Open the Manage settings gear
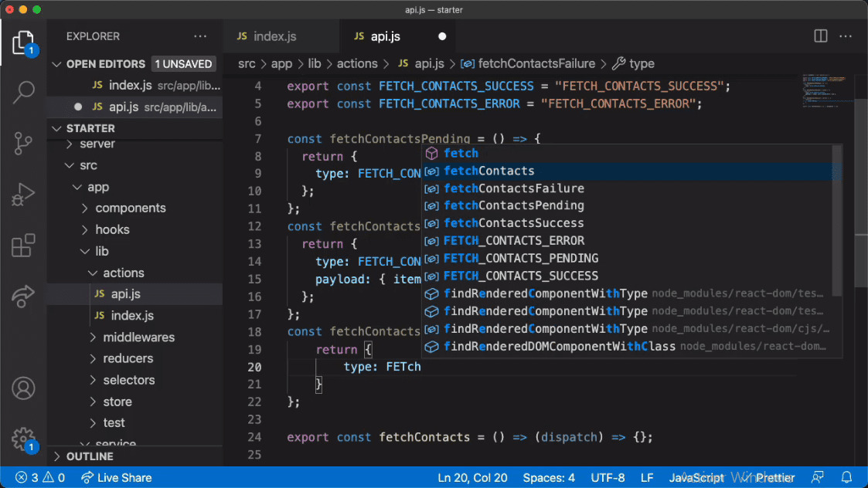Viewport: 868px width, 488px height. tap(23, 437)
